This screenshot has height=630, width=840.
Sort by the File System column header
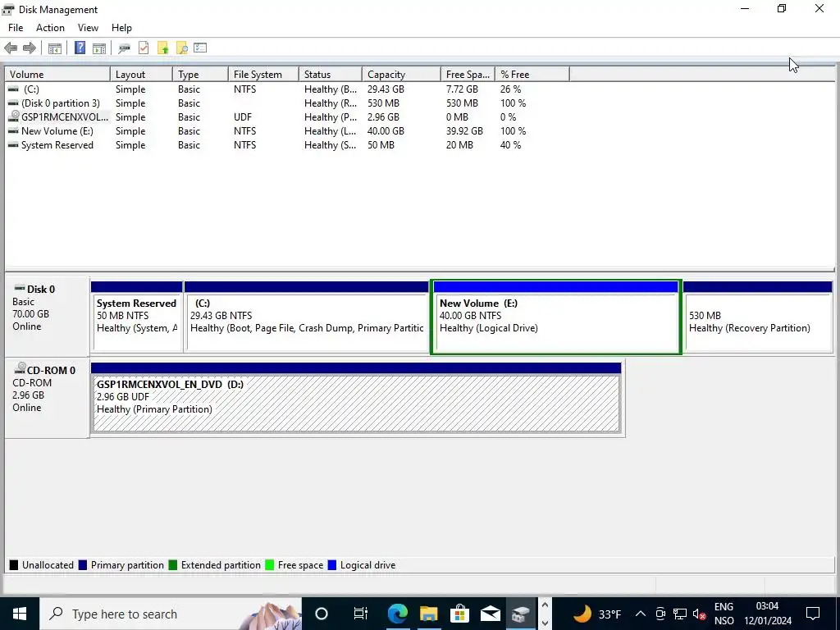pyautogui.click(x=263, y=75)
